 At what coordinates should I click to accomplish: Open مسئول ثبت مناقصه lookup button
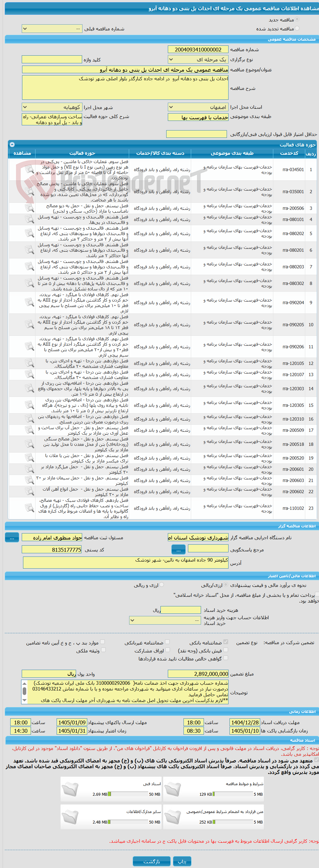[12, 538]
